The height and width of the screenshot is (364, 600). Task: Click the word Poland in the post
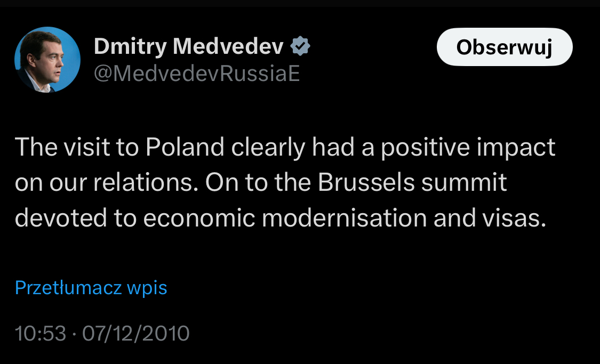[x=185, y=147]
